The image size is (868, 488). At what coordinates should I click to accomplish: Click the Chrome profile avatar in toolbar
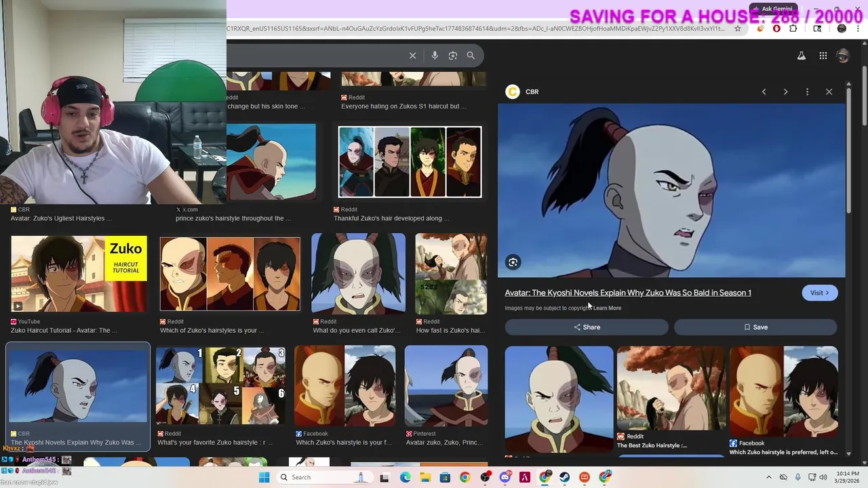[x=842, y=28]
